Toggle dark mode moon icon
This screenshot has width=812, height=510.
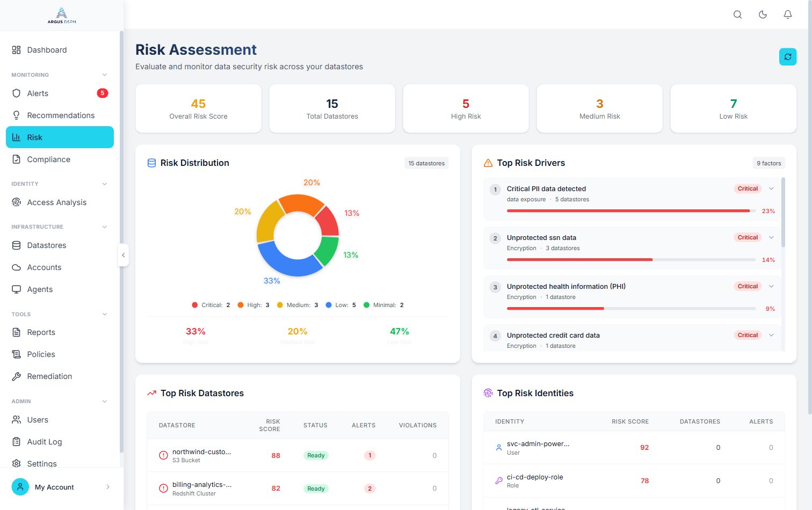pos(763,14)
